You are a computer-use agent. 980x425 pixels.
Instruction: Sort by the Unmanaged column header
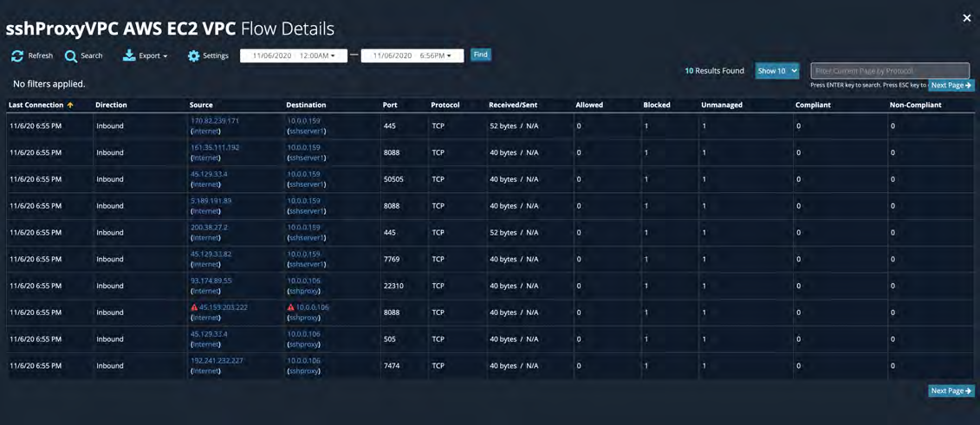click(721, 105)
